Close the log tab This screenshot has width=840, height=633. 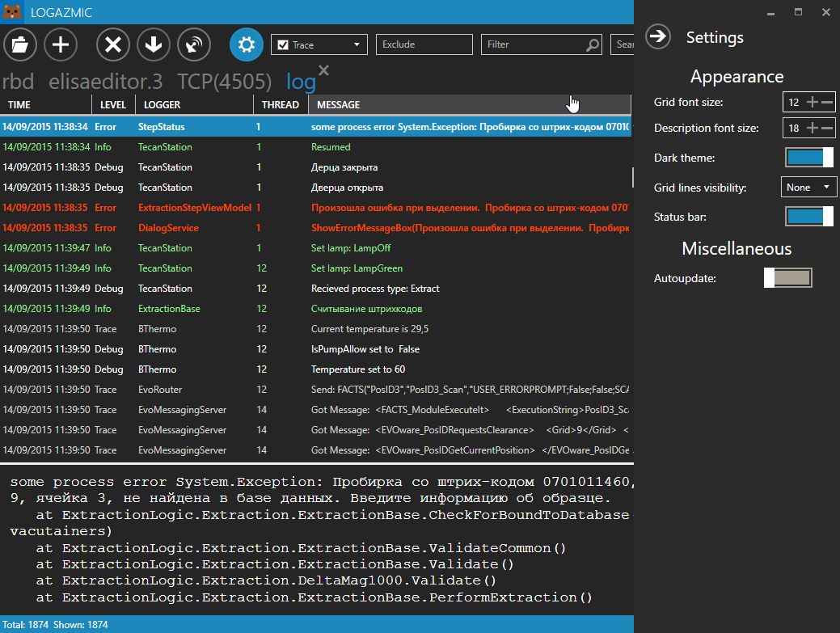click(323, 70)
